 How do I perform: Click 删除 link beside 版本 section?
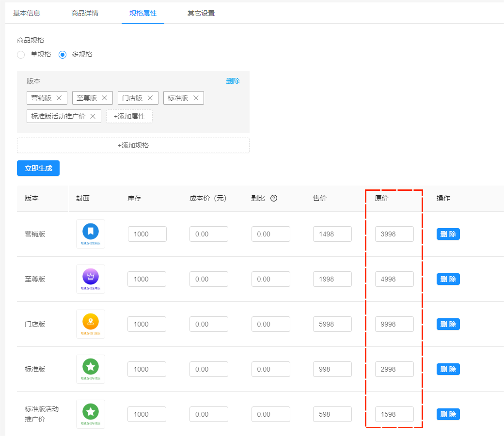click(x=233, y=81)
